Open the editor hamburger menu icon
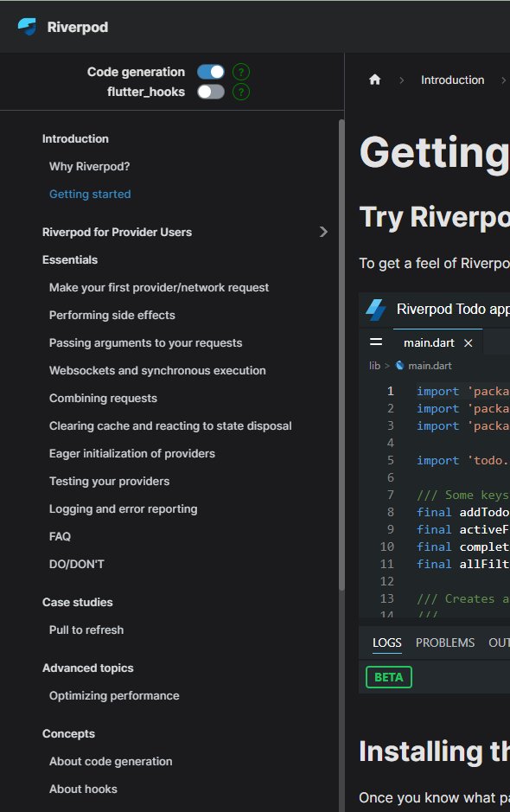Viewport: 510px width, 812px height. (376, 342)
